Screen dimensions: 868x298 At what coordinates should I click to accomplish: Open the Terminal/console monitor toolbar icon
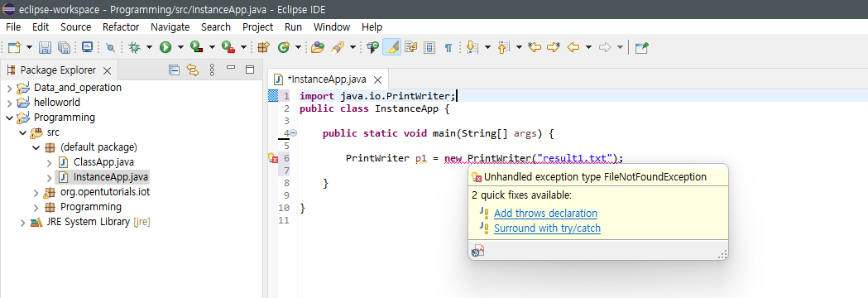[x=88, y=48]
